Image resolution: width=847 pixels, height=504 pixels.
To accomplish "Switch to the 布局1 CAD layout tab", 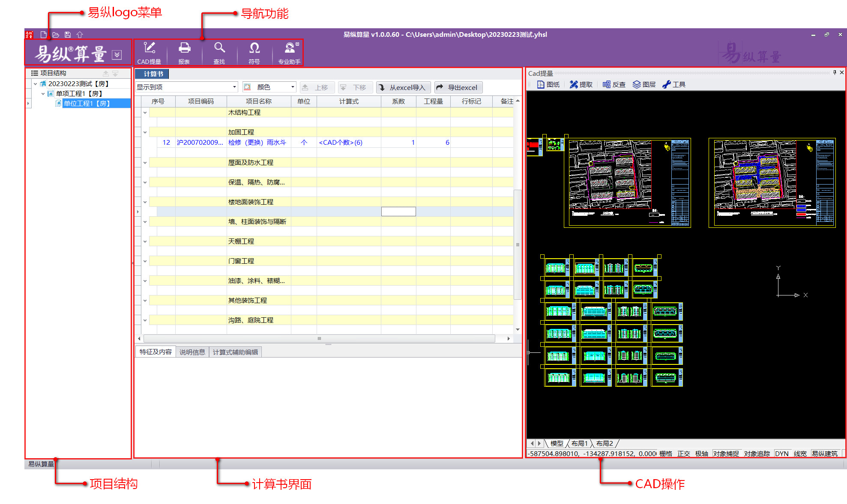I will (579, 444).
